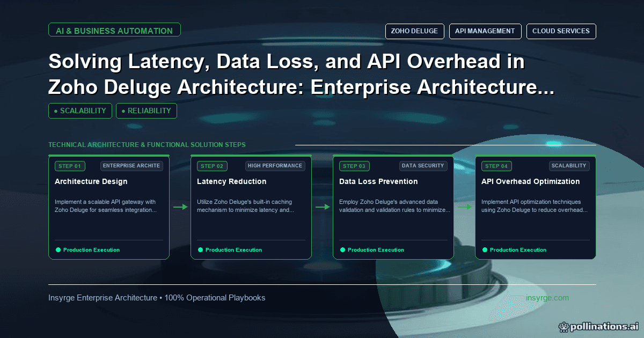Screen dimensions: 644x338
Task: Click the API optimization techniques description text
Action: coord(535,206)
